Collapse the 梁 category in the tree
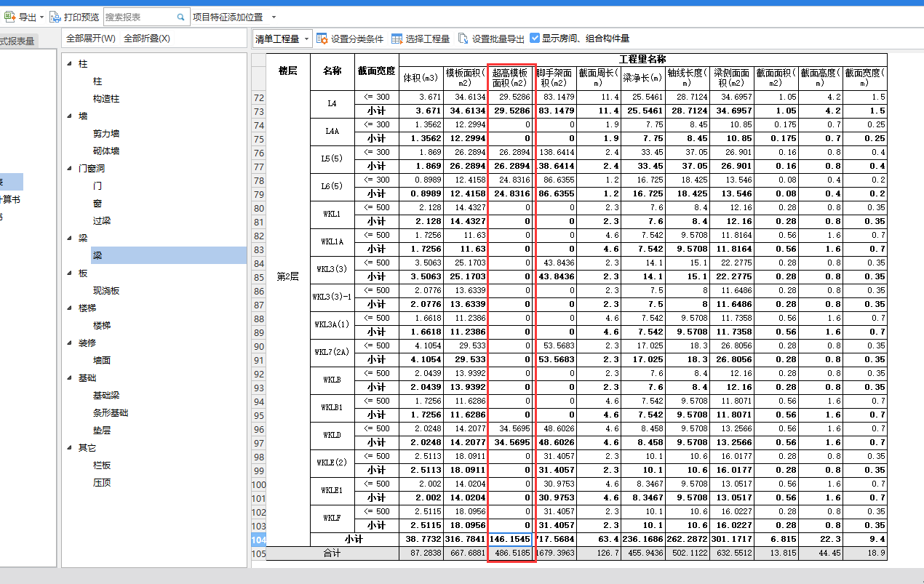Image resolution: width=924 pixels, height=584 pixels. (68, 238)
